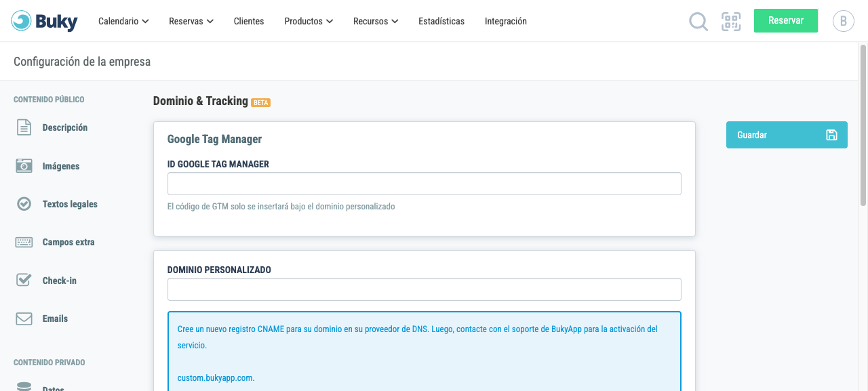The width and height of the screenshot is (868, 391).
Task: Open the Integración menu item
Action: coord(506,22)
